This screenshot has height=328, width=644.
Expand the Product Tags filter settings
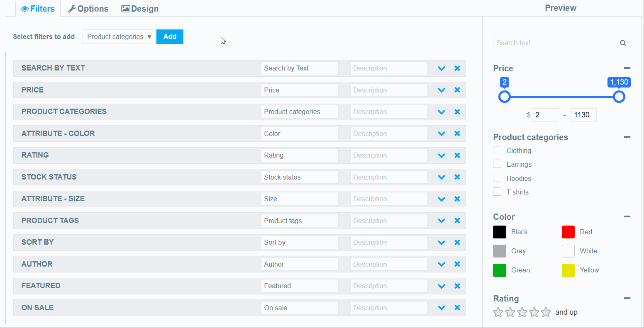pyautogui.click(x=442, y=221)
